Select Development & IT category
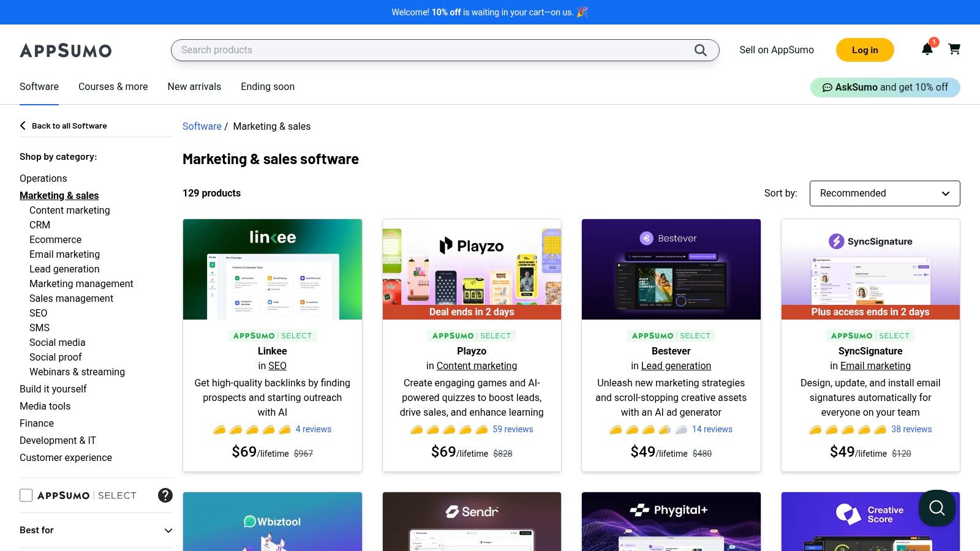Image resolution: width=980 pixels, height=551 pixels. pyautogui.click(x=58, y=440)
